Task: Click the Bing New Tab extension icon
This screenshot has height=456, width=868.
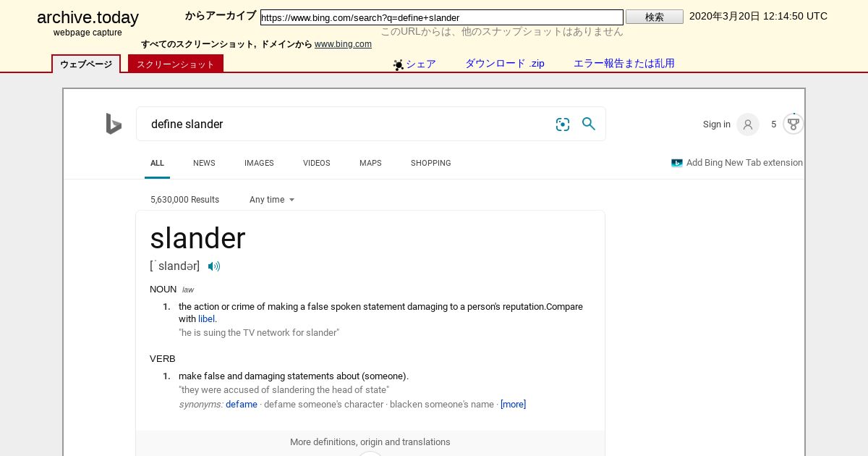Action: 677,163
